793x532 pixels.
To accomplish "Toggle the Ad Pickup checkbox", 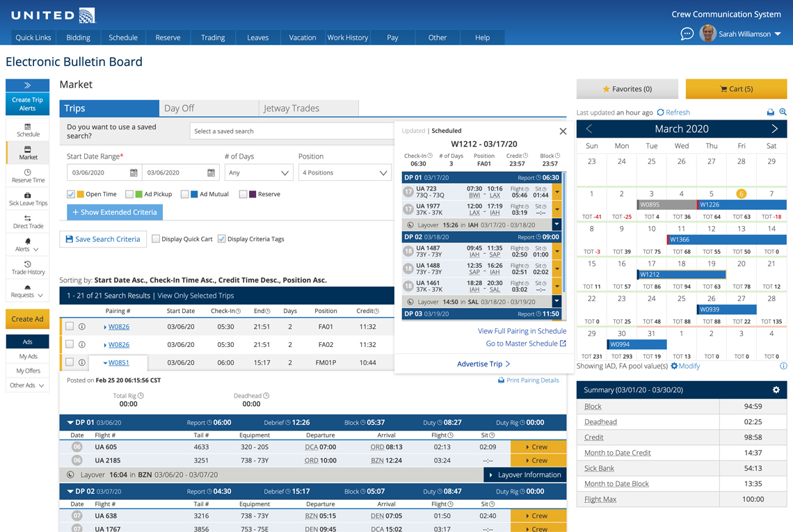I will [129, 194].
